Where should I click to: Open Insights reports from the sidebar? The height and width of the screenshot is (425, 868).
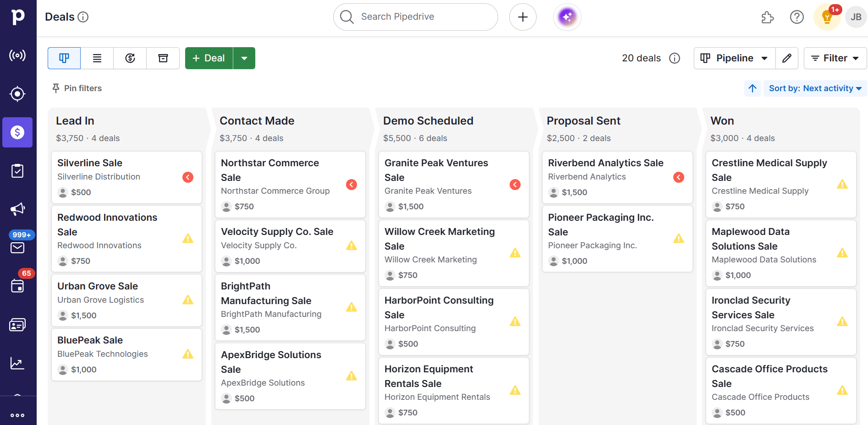[x=17, y=363]
